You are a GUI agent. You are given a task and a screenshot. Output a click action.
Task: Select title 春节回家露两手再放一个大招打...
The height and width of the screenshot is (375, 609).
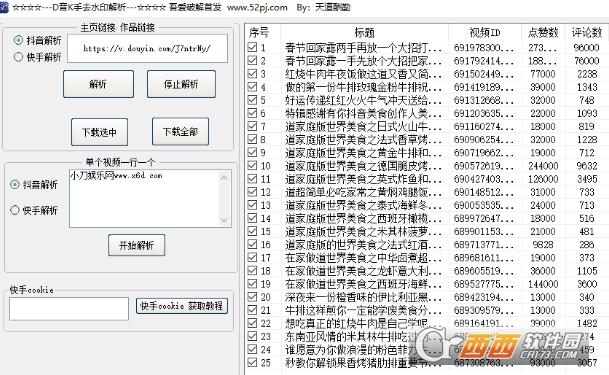pyautogui.click(x=364, y=48)
